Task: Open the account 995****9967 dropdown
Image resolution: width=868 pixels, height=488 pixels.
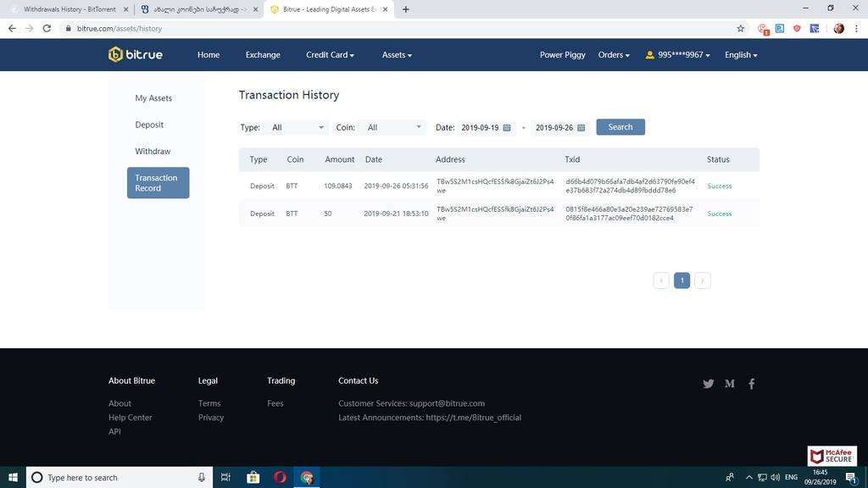Action: [x=677, y=55]
